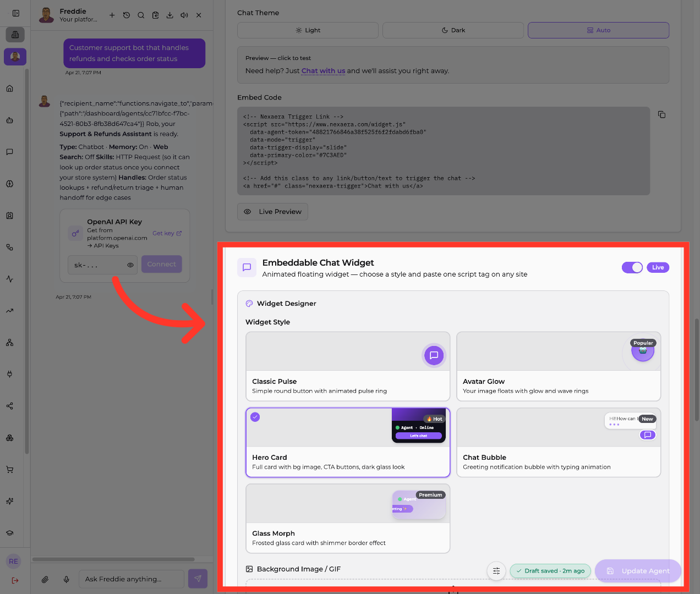
Task: Select the Avatar Glow widget style
Action: pos(559,366)
